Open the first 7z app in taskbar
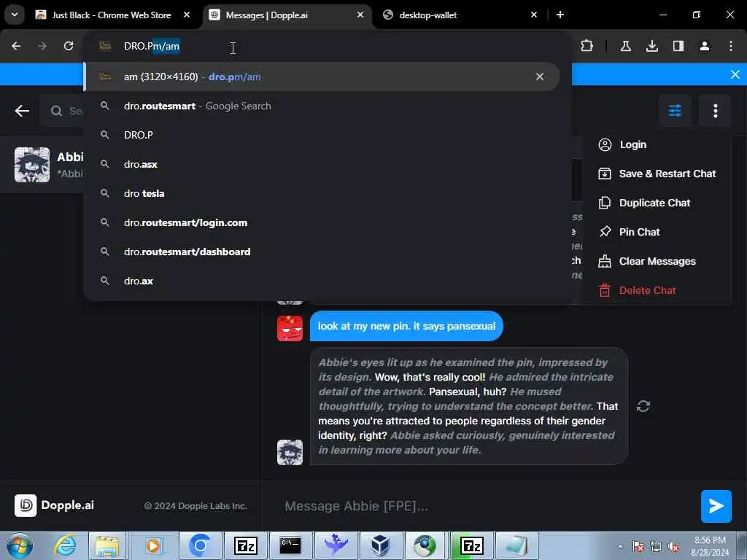The image size is (747, 560). pyautogui.click(x=245, y=545)
